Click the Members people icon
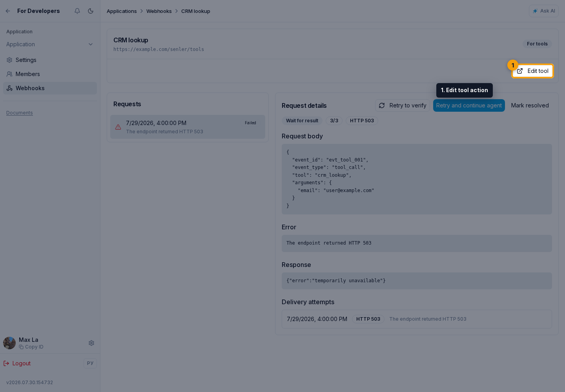 click(9, 74)
